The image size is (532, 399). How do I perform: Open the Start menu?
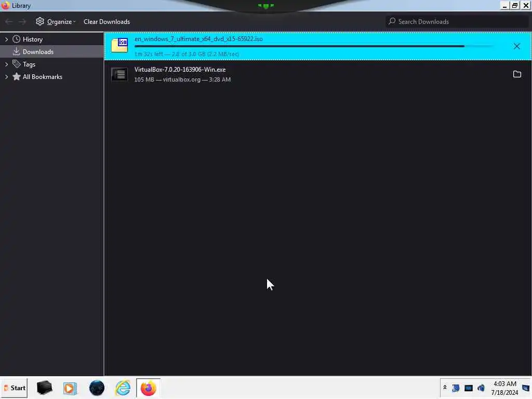coord(14,388)
